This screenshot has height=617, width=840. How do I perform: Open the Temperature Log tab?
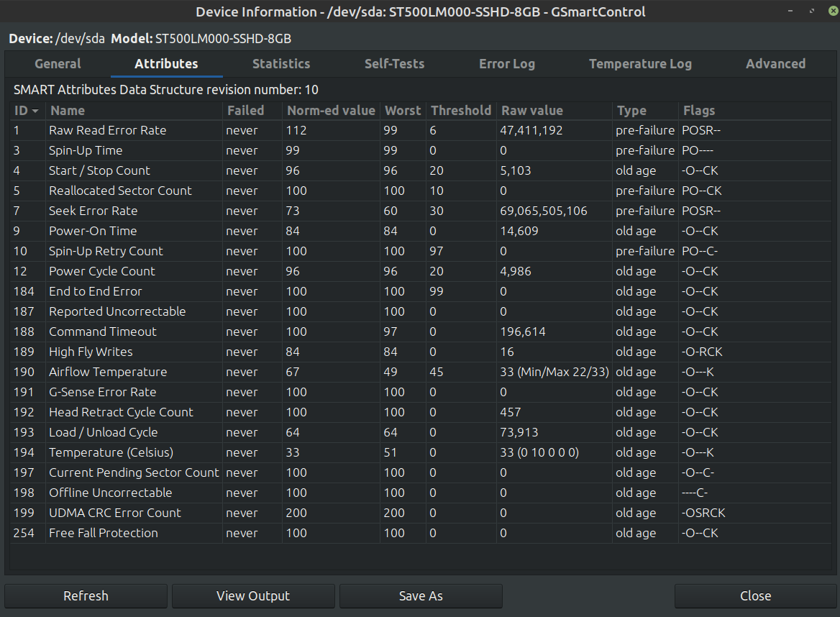tap(640, 64)
